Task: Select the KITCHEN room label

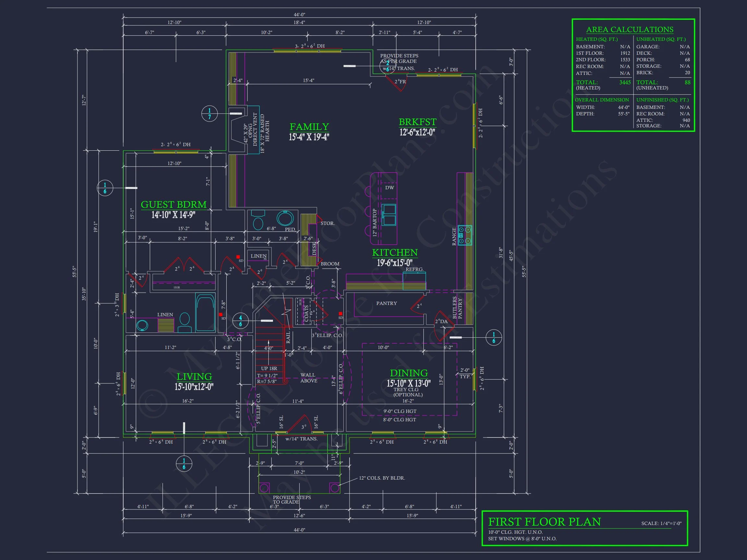Action: click(x=395, y=252)
